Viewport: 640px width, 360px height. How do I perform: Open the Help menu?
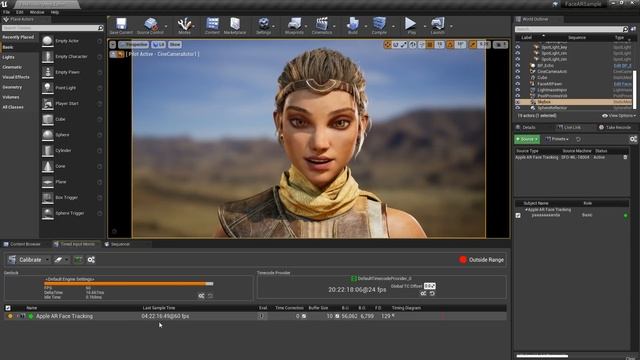(x=55, y=12)
